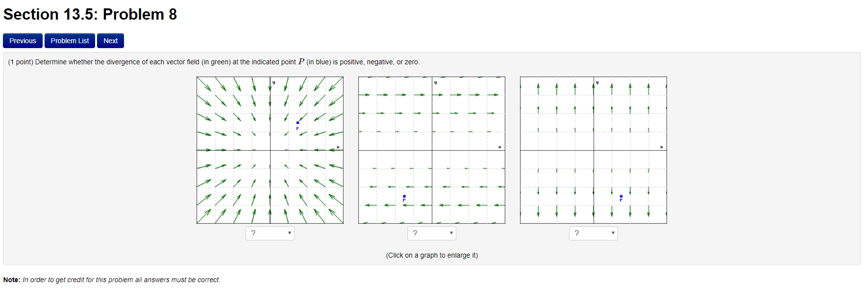Click the middle vector field graph to enlarge

pyautogui.click(x=431, y=150)
